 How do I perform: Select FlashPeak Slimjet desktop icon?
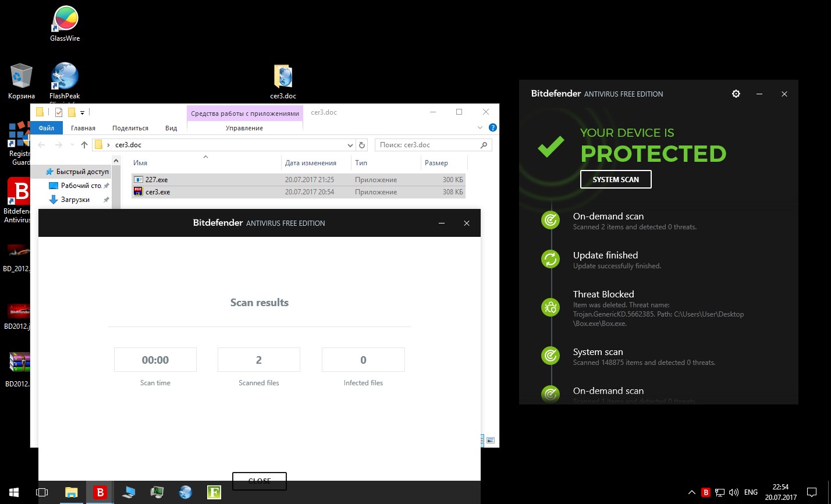[65, 81]
